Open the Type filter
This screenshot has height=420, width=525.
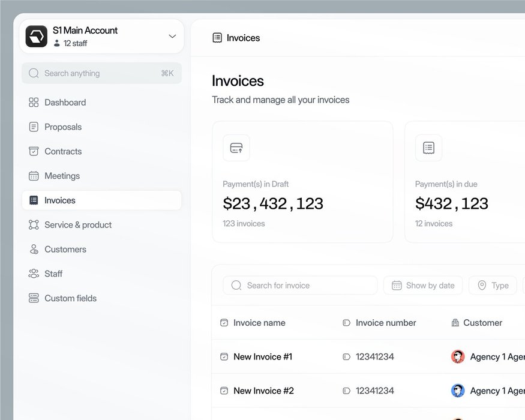click(x=493, y=286)
